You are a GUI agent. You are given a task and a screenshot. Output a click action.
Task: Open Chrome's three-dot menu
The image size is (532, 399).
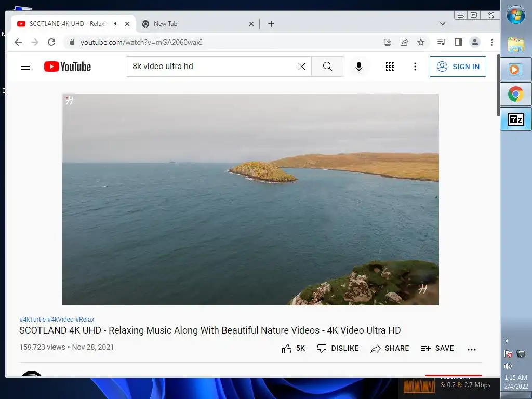point(491,42)
